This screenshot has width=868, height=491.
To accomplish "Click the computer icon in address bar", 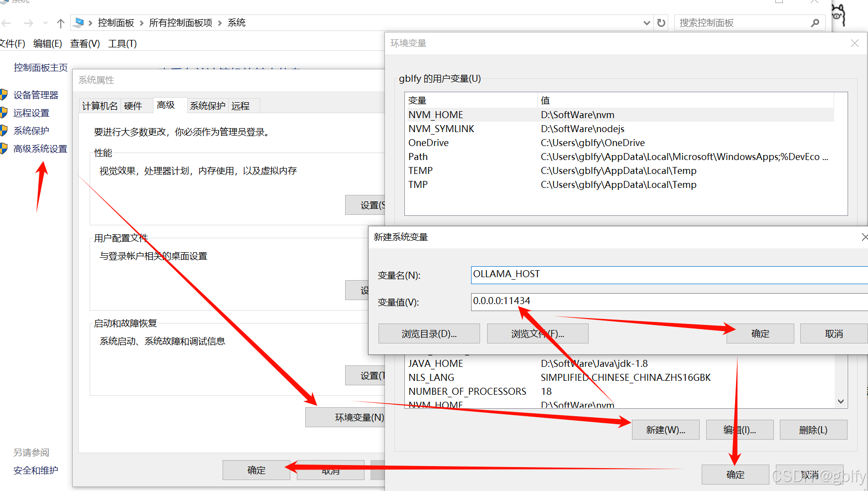I will (79, 23).
